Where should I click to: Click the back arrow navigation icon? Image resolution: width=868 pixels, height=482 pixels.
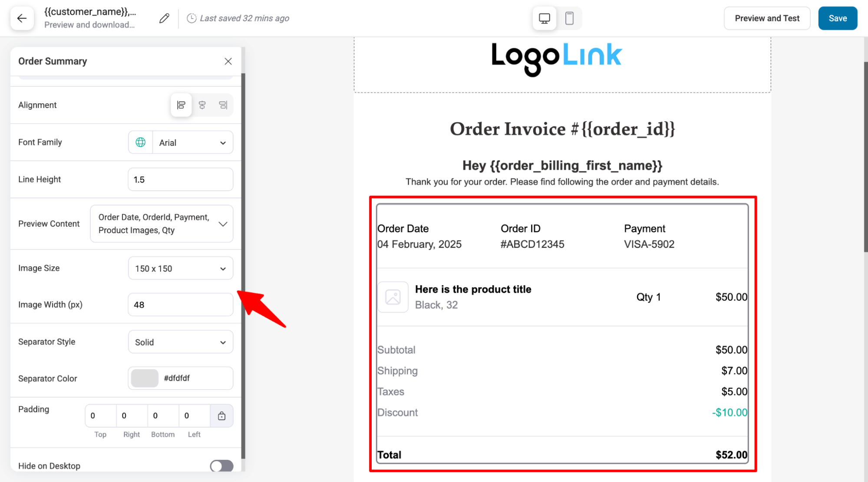(22, 18)
